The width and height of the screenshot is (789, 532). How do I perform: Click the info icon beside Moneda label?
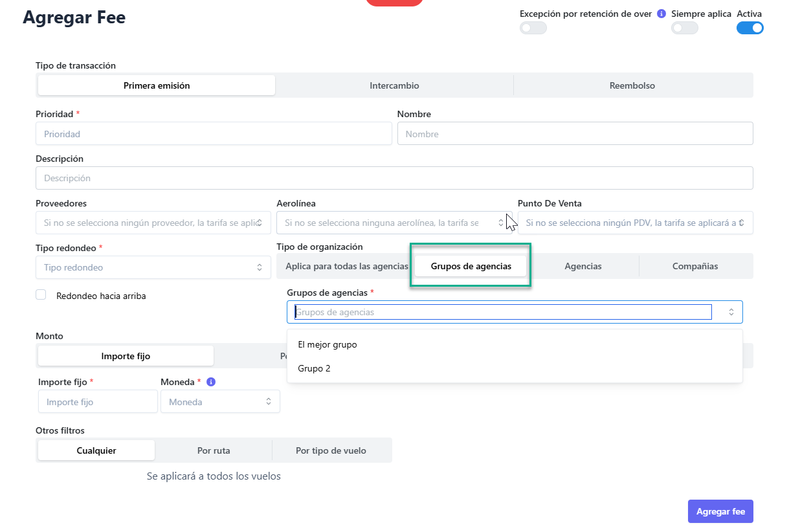coord(211,382)
